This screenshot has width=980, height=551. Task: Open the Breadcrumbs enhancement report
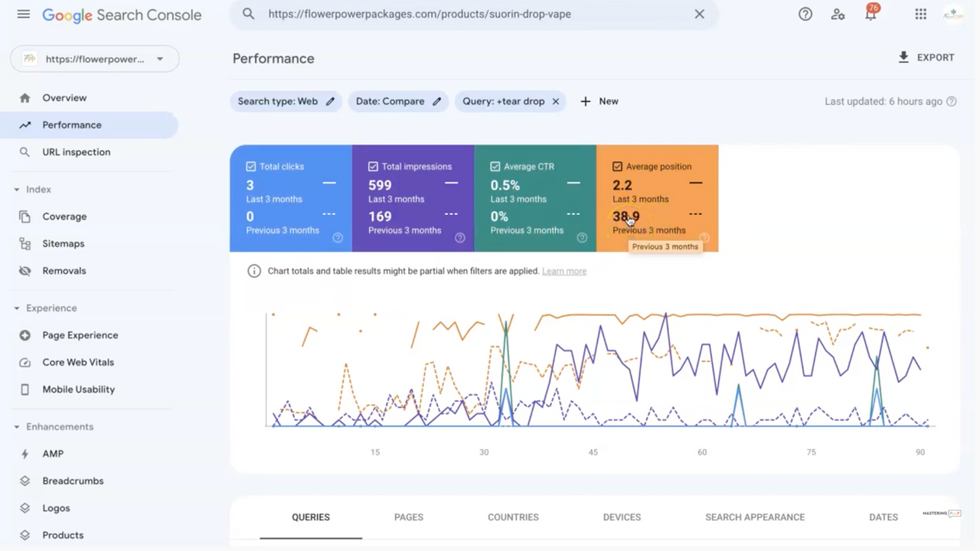73,481
